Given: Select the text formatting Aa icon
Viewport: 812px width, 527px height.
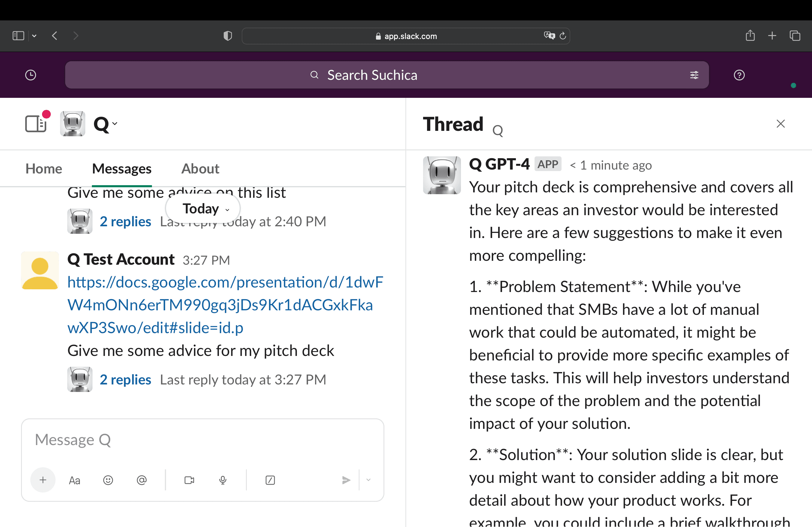Looking at the screenshot, I should [74, 480].
